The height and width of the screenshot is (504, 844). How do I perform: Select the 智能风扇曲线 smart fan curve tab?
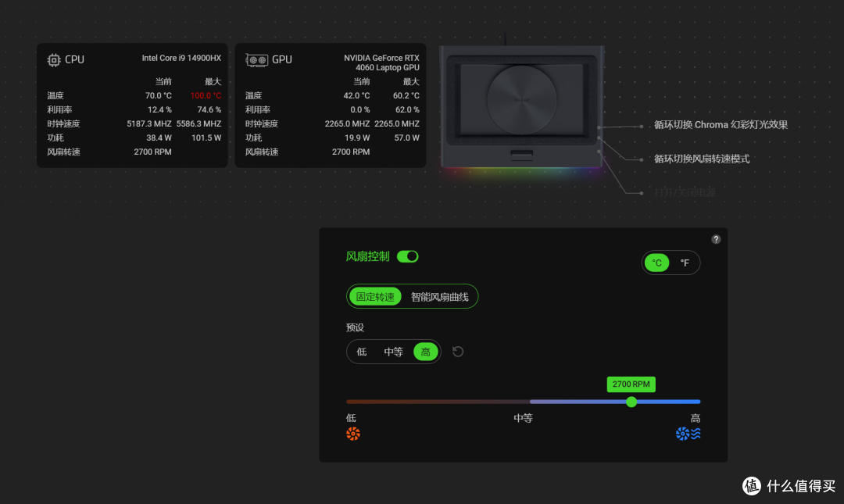click(x=440, y=297)
